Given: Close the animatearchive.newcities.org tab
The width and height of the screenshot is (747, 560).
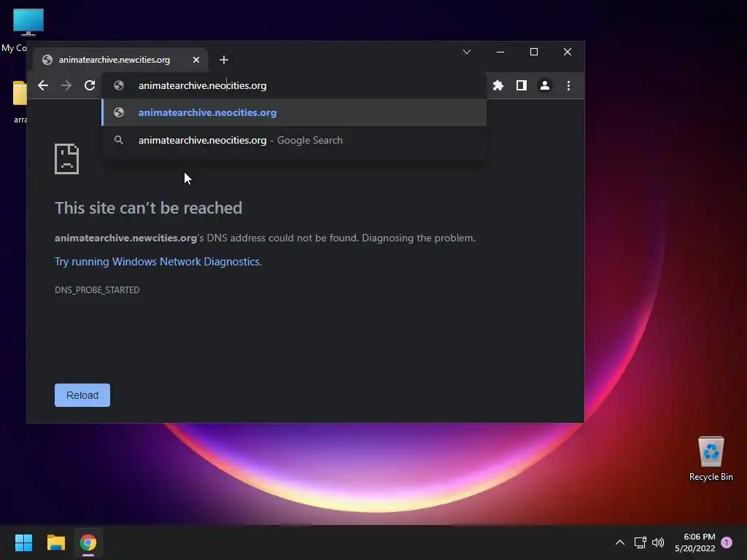Looking at the screenshot, I should [196, 60].
